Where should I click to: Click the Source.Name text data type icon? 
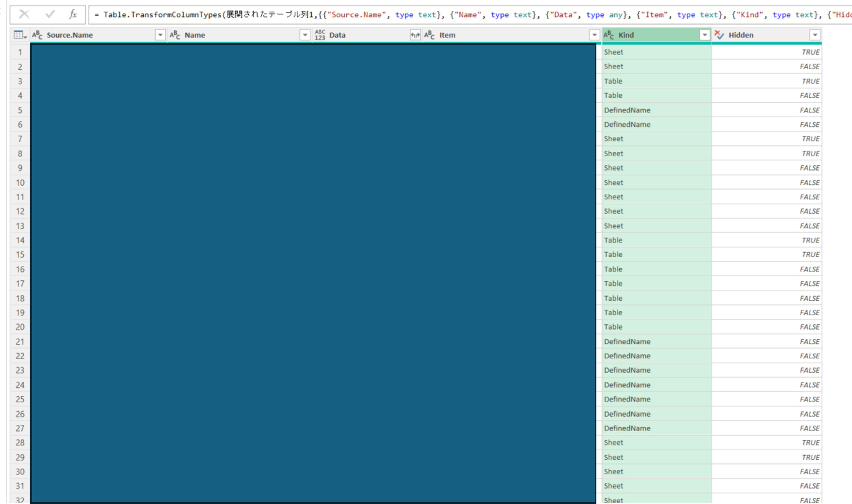point(37,35)
